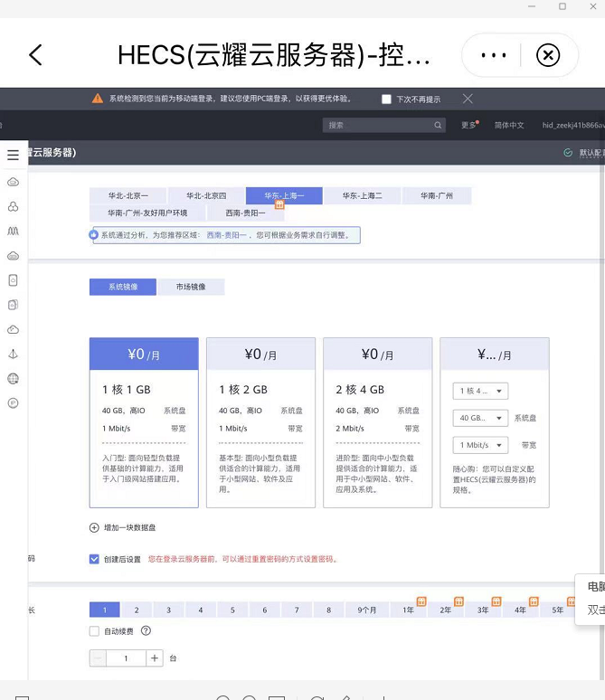This screenshot has width=605, height=700.
Task: Open the 更多 menu in the top bar
Action: coord(469,125)
